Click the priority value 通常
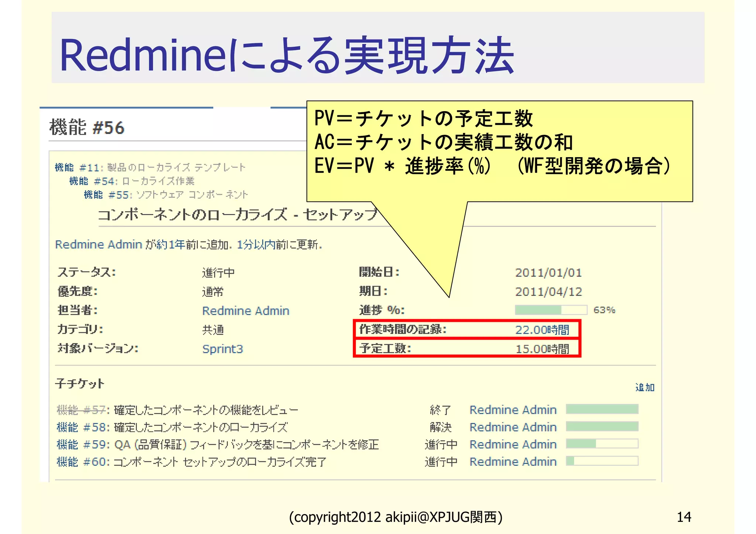The height and width of the screenshot is (534, 756). (x=213, y=292)
